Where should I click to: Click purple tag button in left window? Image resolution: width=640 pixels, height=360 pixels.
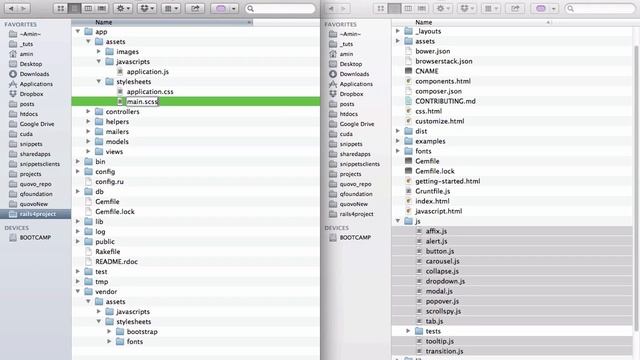tap(224, 8)
